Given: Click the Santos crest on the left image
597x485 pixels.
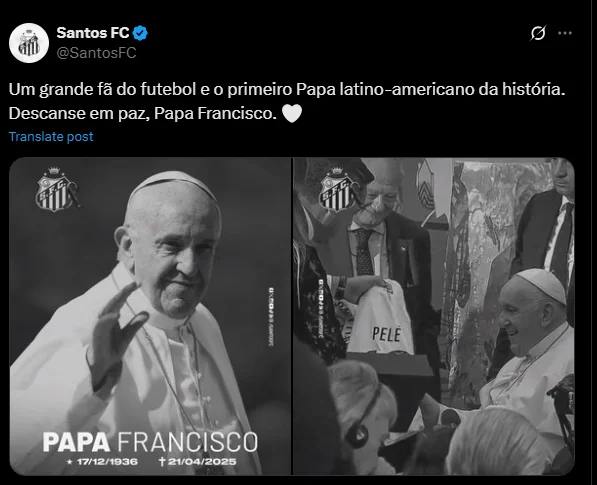Looking at the screenshot, I should 56,189.
